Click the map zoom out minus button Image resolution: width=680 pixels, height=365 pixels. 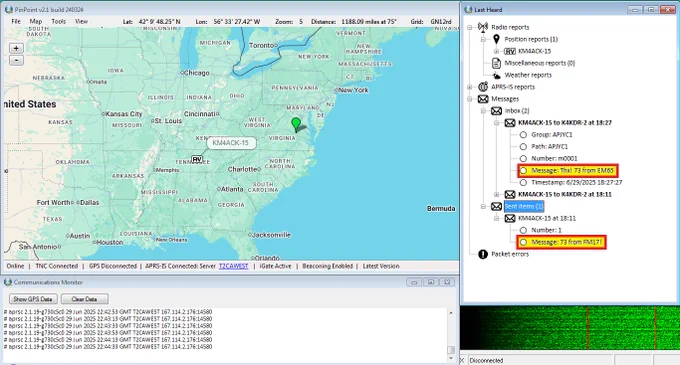click(x=16, y=60)
